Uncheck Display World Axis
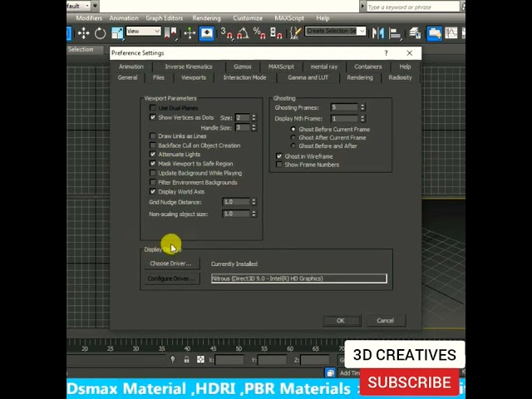This screenshot has width=532, height=399. 153,192
